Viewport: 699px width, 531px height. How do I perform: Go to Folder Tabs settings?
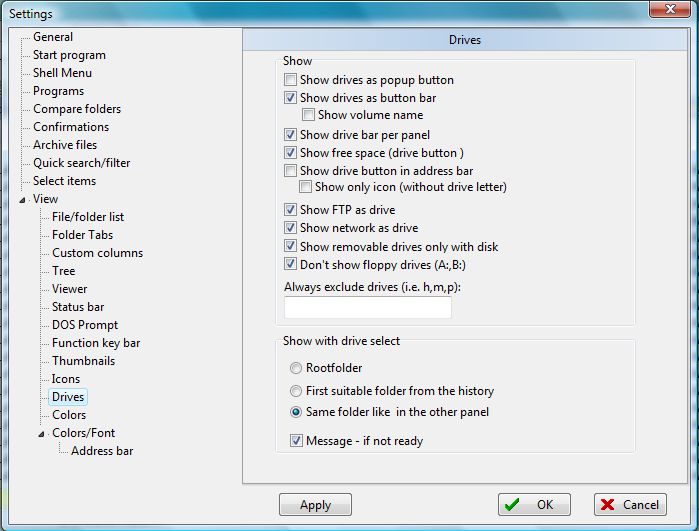point(82,235)
